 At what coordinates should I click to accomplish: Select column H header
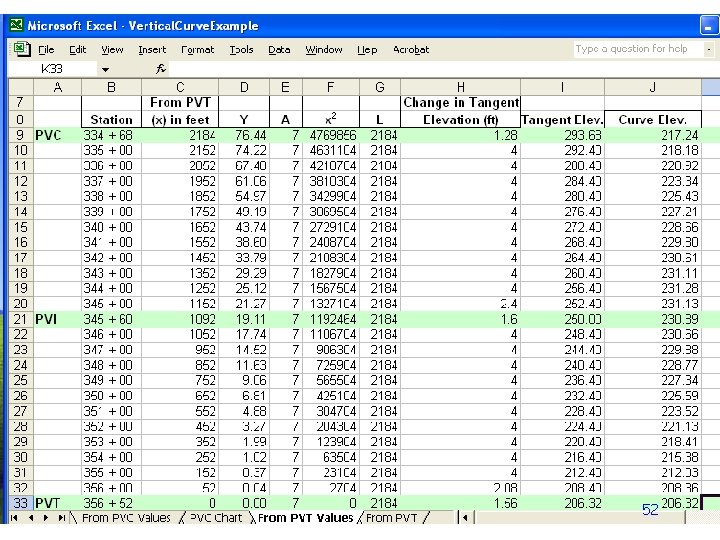[x=461, y=87]
